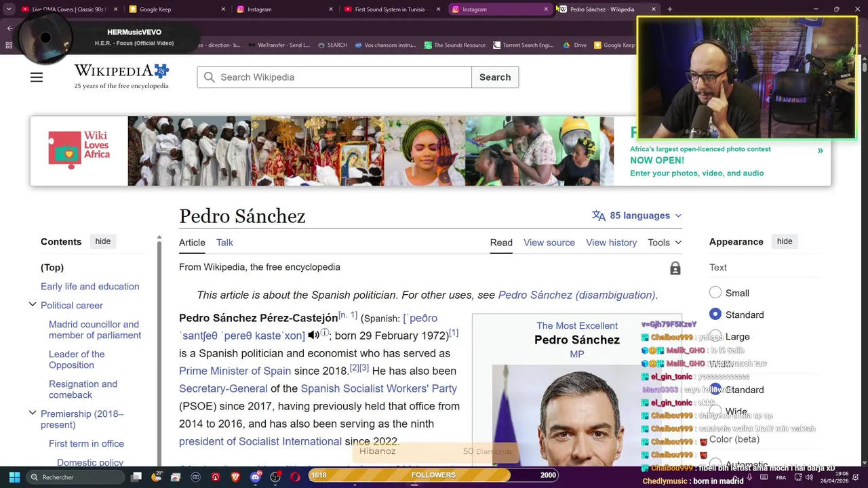Open Opera browser from the taskbar
The width and height of the screenshot is (868, 488).
(x=295, y=477)
